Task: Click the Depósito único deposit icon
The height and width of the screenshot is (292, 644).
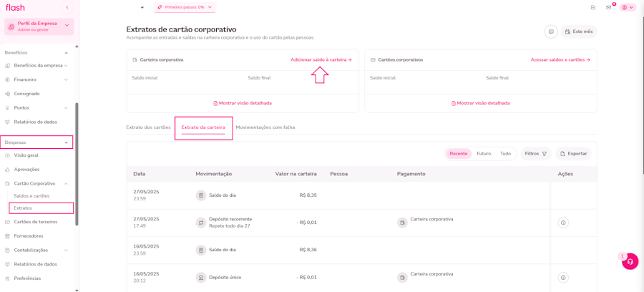Action: click(x=201, y=278)
